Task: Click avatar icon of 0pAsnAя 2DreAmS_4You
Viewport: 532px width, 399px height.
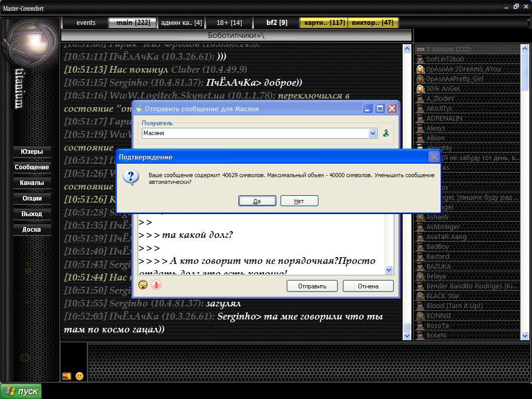Action: (x=420, y=69)
